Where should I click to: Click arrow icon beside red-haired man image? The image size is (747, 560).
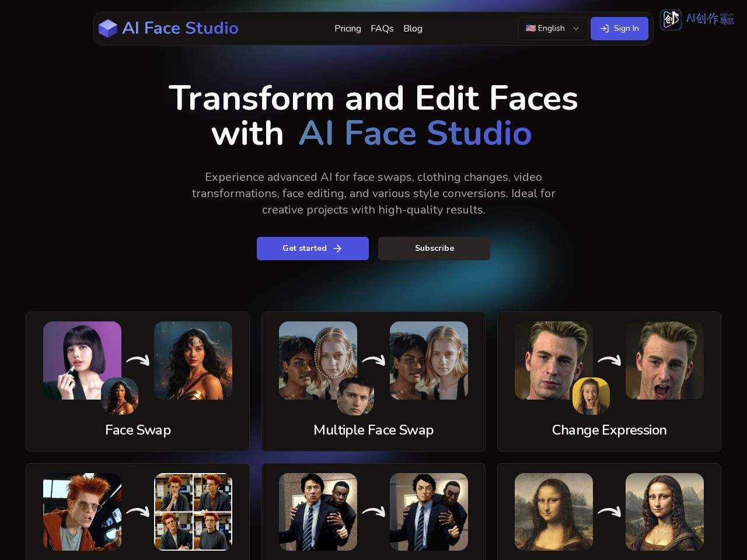[x=138, y=512]
